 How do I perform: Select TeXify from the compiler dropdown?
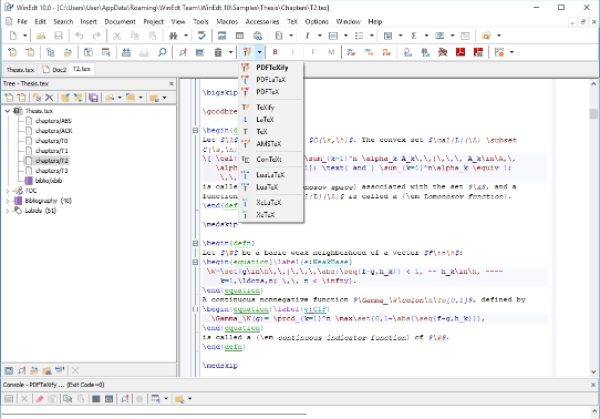click(271, 108)
